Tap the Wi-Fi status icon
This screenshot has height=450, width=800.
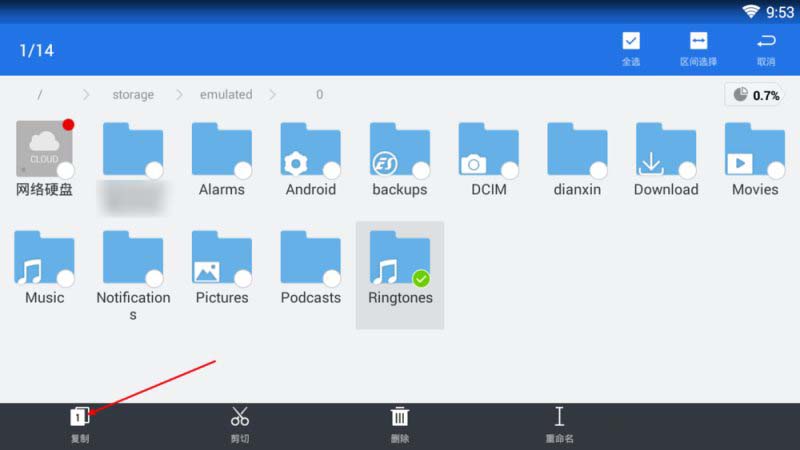tap(751, 11)
